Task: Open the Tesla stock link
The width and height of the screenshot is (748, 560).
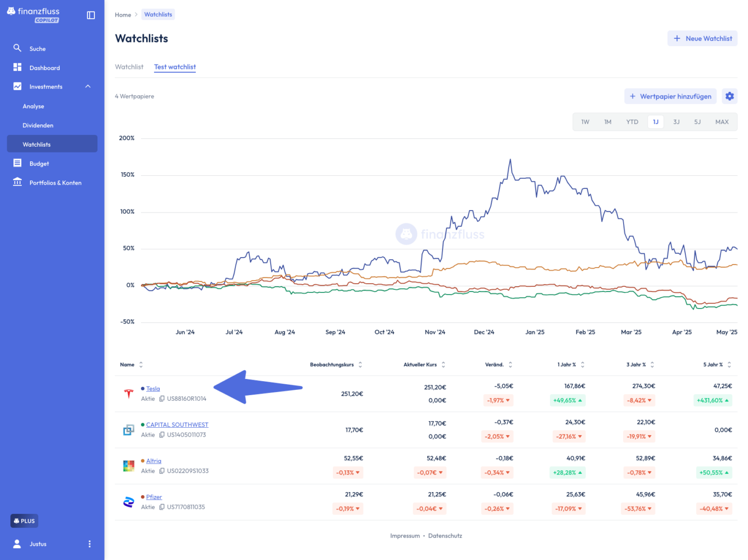Action: pyautogui.click(x=153, y=389)
